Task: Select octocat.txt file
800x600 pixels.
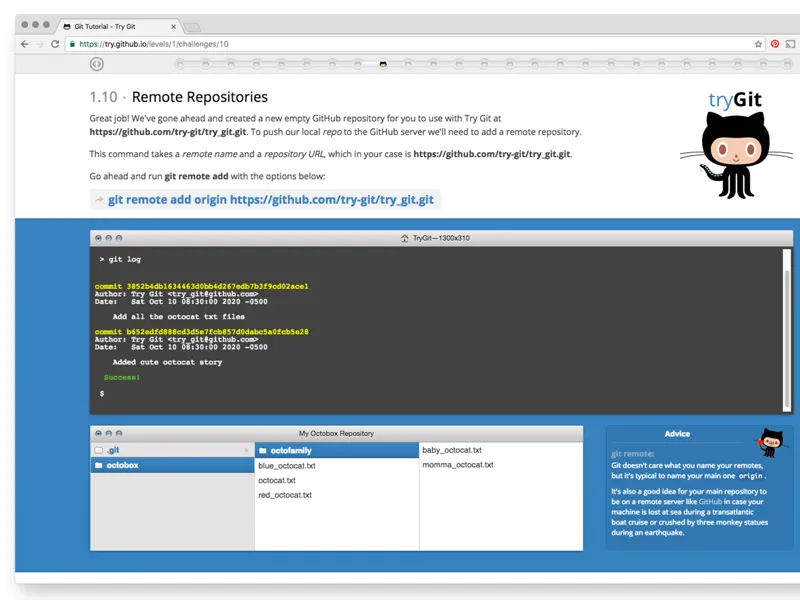Action: click(x=277, y=481)
